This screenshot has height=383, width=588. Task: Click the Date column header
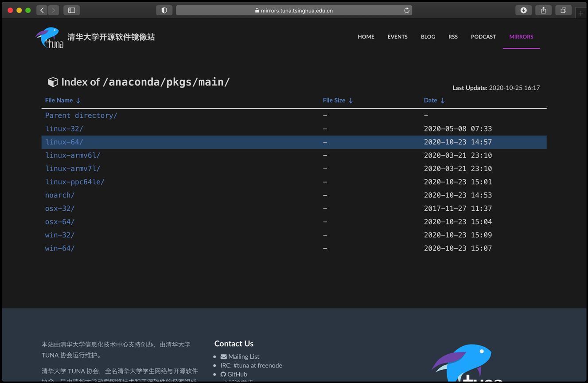point(430,101)
